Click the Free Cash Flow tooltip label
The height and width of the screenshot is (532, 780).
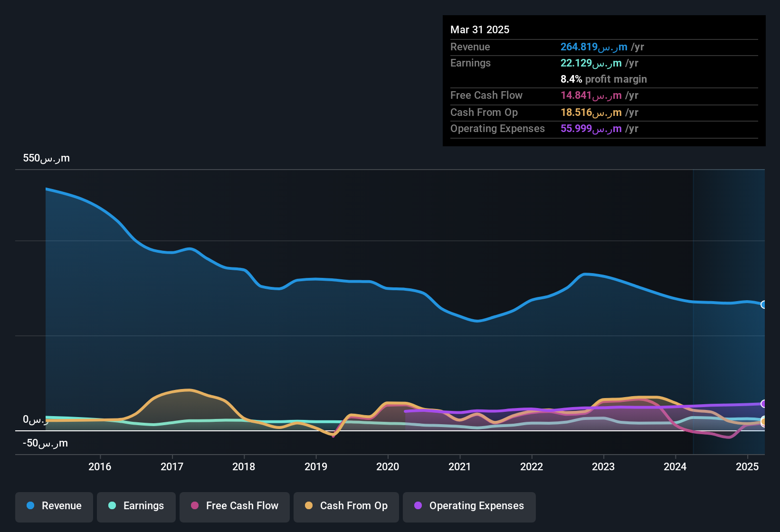tap(486, 95)
